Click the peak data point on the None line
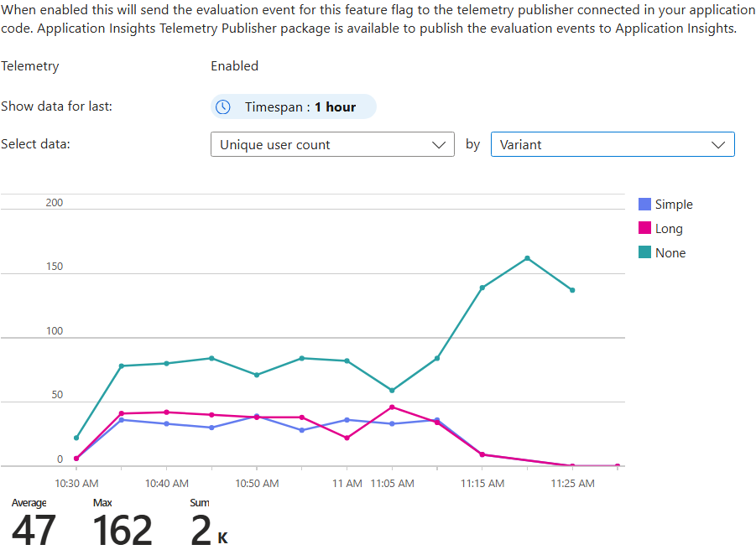The width and height of the screenshot is (756, 555). 528,258
